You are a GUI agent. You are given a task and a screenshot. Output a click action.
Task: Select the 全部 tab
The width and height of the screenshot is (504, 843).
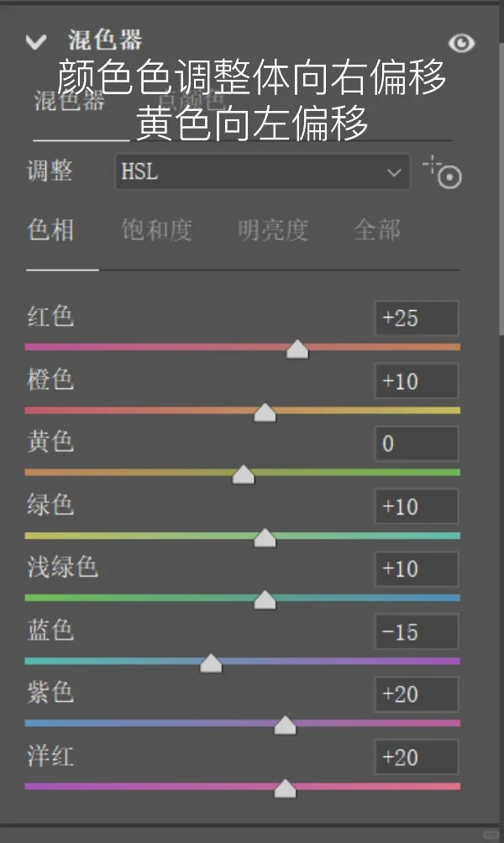pyautogui.click(x=377, y=230)
